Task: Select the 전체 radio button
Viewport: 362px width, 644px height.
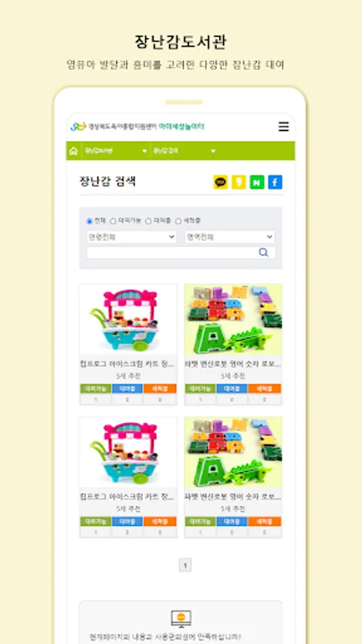Action: [x=89, y=221]
